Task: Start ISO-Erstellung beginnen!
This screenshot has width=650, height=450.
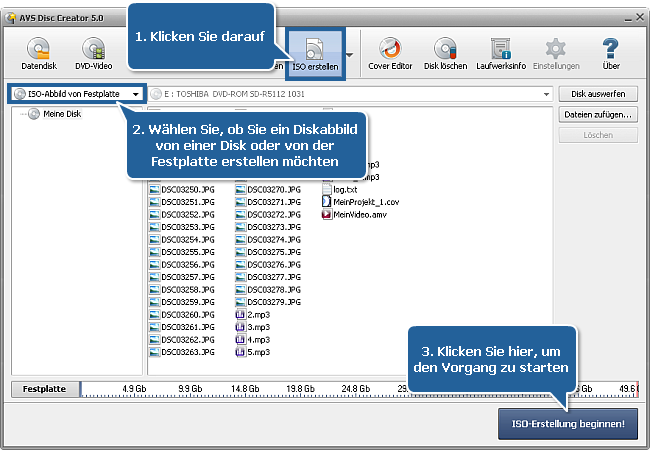Action: click(568, 424)
